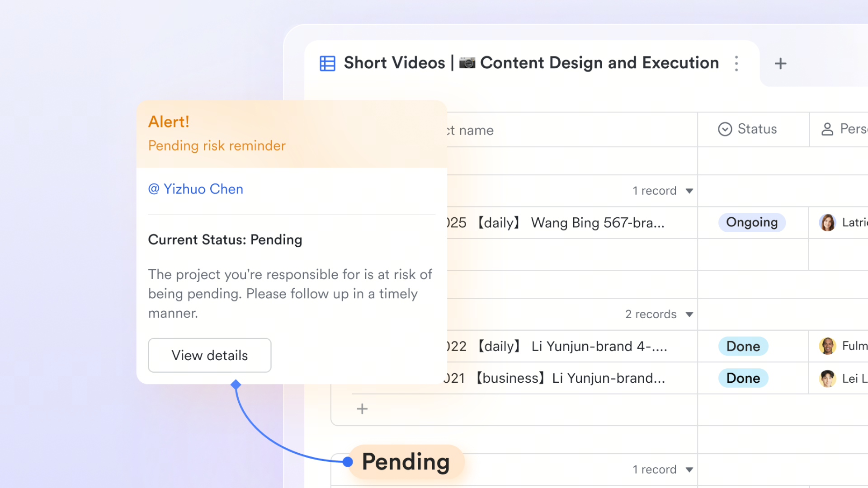
Task: Click Done status tag for Li Yunjun-brand 4
Action: click(743, 346)
